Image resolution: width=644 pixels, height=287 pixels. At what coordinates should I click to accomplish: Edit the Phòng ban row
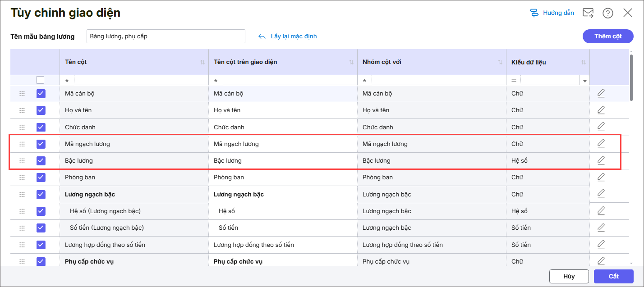[x=601, y=177]
